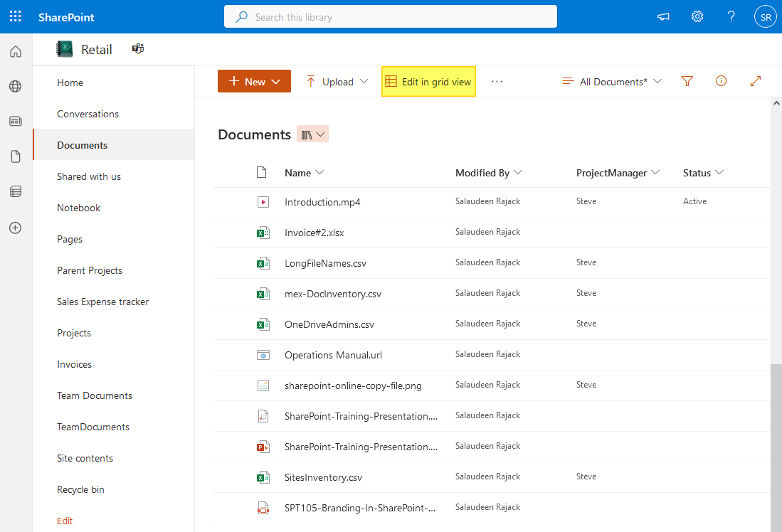Click the My sites globe icon
This screenshot has height=532, width=782.
[x=16, y=86]
